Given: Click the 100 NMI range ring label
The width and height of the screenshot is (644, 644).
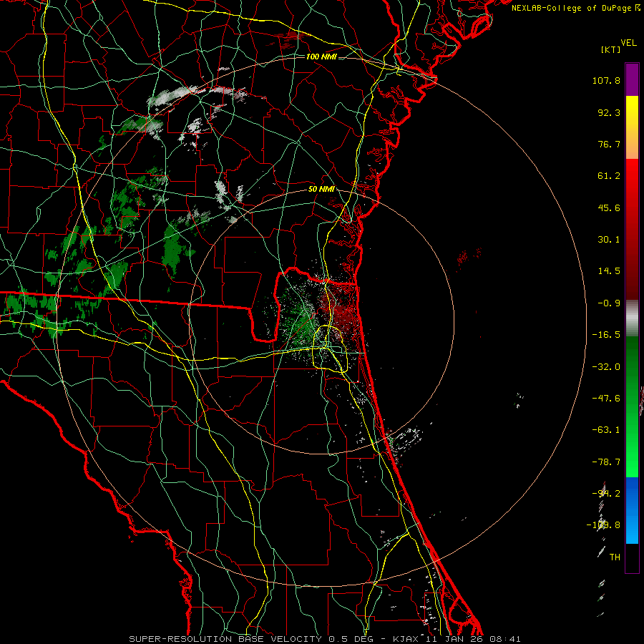Looking at the screenshot, I should coord(321,57).
